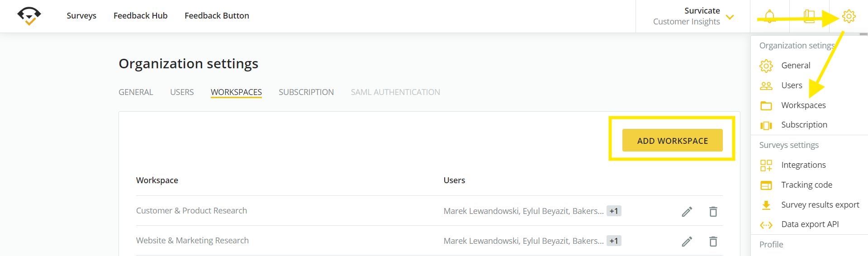Delete the Website & Marketing Research workspace
The height and width of the screenshot is (256, 868).
point(713,241)
